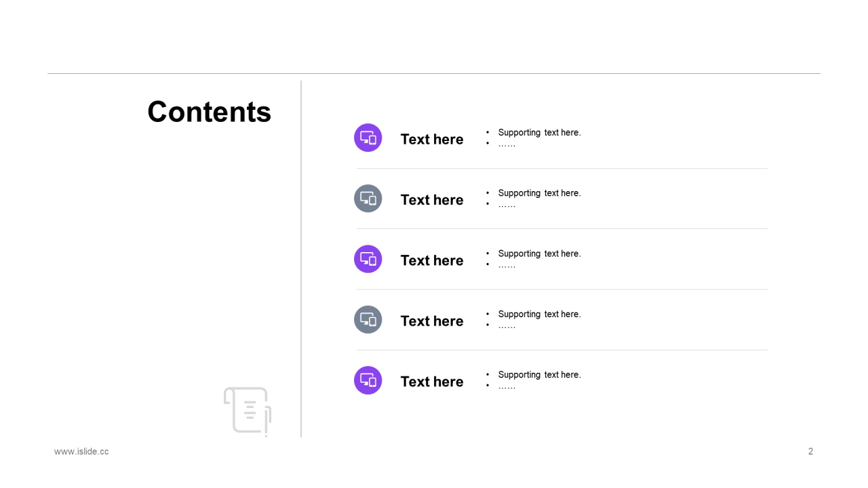Click the fourth 'Text here' heading
This screenshot has width=868, height=488.
pos(432,321)
